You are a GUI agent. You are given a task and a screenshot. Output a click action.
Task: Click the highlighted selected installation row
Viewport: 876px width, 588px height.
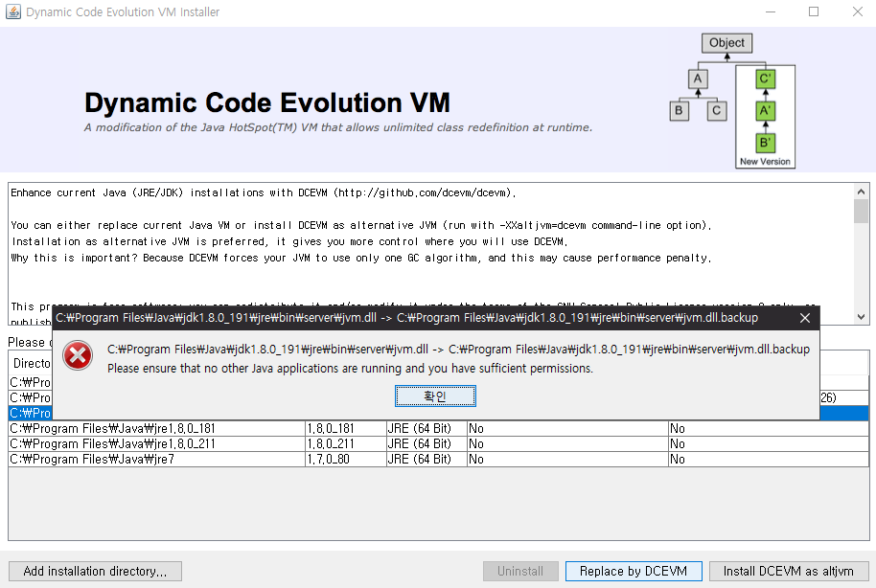tap(30, 413)
